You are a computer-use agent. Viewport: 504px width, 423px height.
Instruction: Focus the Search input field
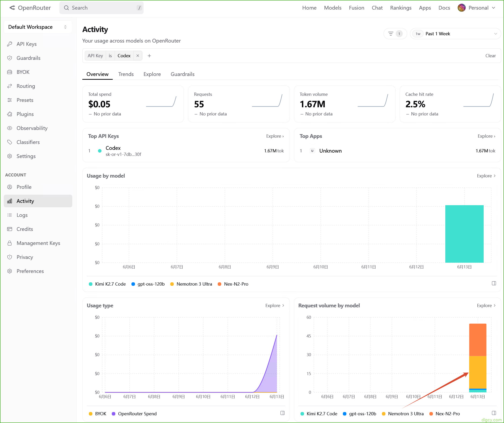(x=101, y=8)
